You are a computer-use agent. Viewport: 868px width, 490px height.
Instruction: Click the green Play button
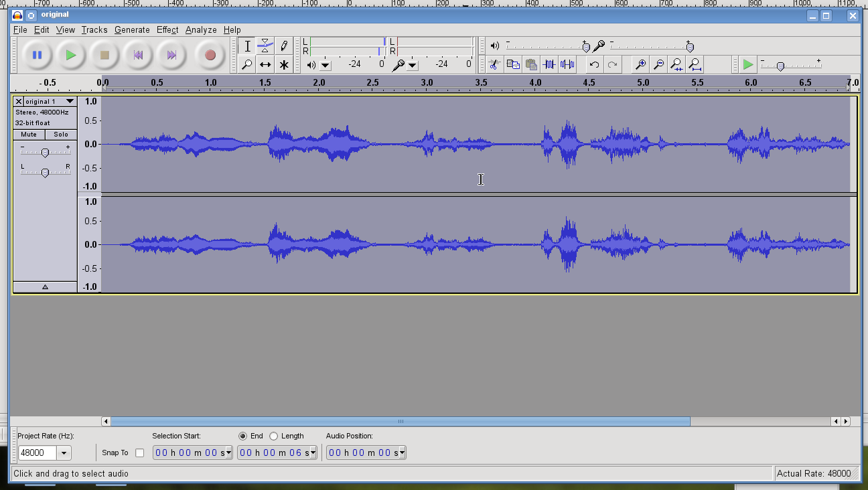click(x=70, y=56)
